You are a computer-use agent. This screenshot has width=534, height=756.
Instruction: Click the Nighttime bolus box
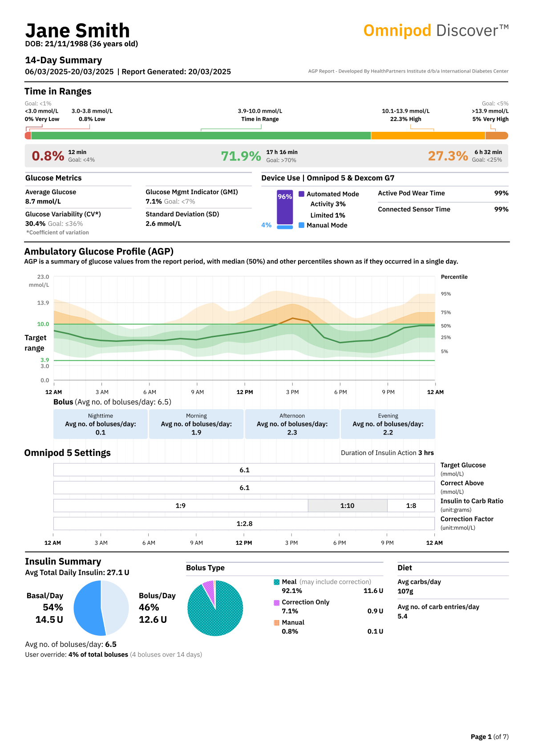(x=101, y=424)
